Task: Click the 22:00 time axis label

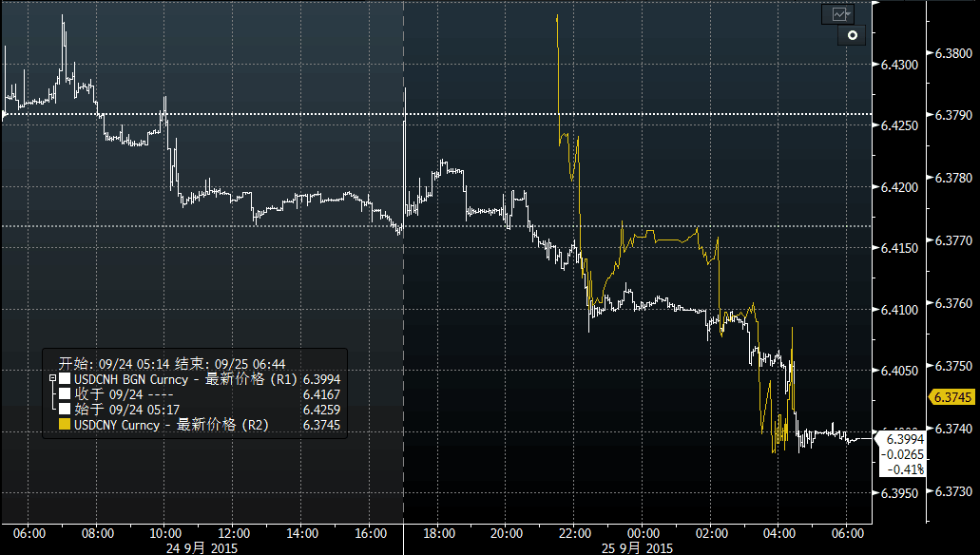Action: [575, 532]
